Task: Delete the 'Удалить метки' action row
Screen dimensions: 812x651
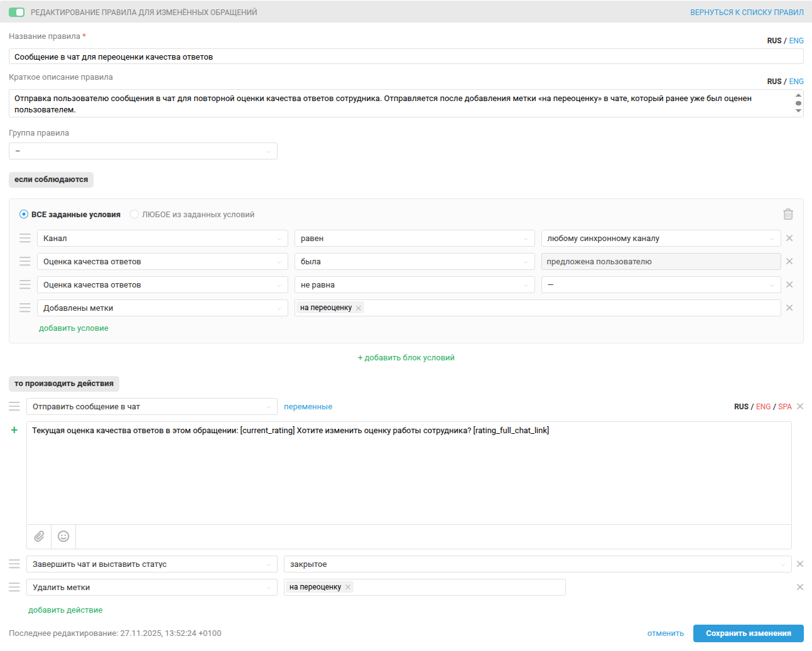Action: (x=800, y=587)
